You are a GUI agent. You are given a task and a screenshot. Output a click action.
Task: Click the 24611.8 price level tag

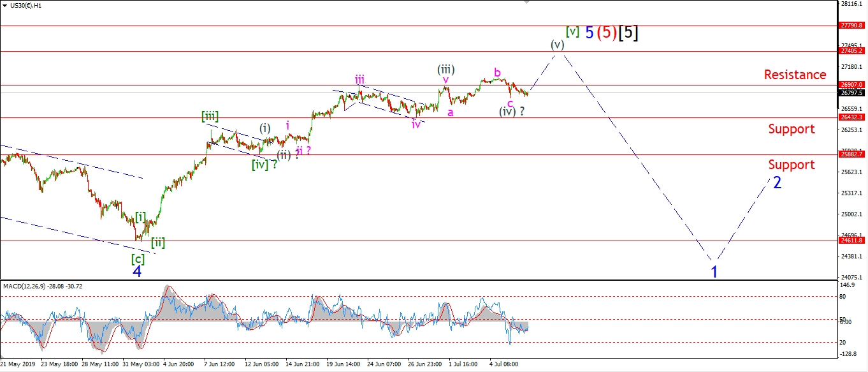pyautogui.click(x=852, y=241)
